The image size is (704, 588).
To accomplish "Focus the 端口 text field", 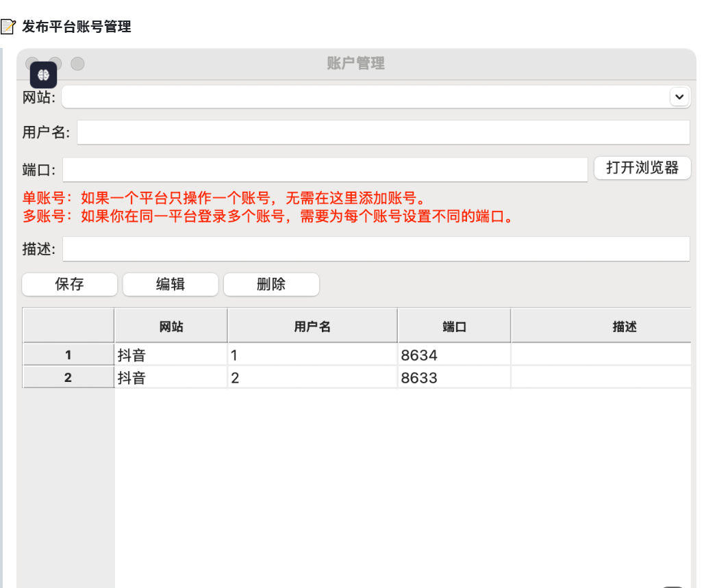I will 325,169.
